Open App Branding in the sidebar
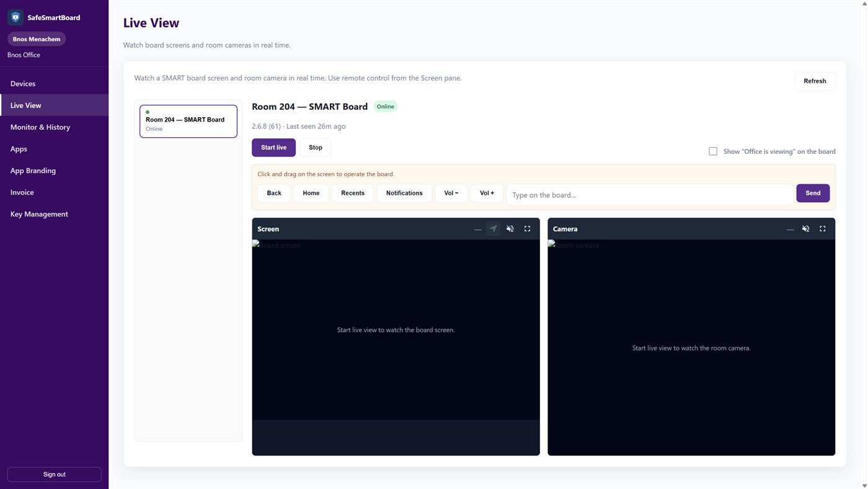 point(55,170)
